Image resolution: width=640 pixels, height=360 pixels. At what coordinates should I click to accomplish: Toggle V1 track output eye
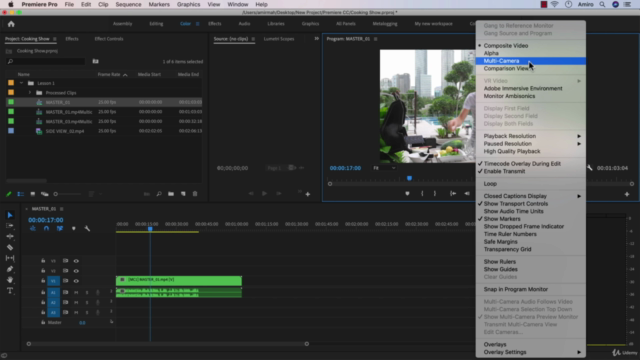point(76,281)
